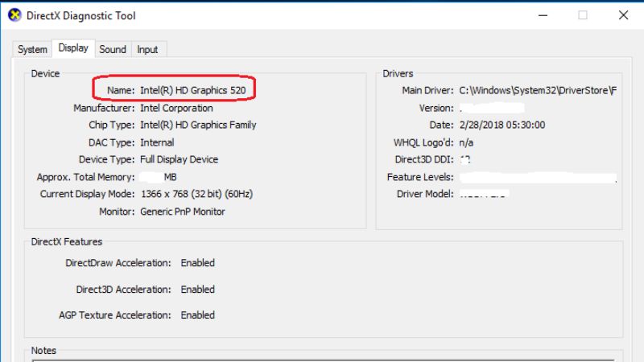Click the Approx. Total Memory MB value

[x=159, y=177]
